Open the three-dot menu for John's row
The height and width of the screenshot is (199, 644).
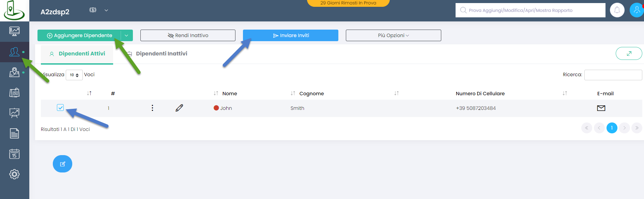pyautogui.click(x=152, y=108)
